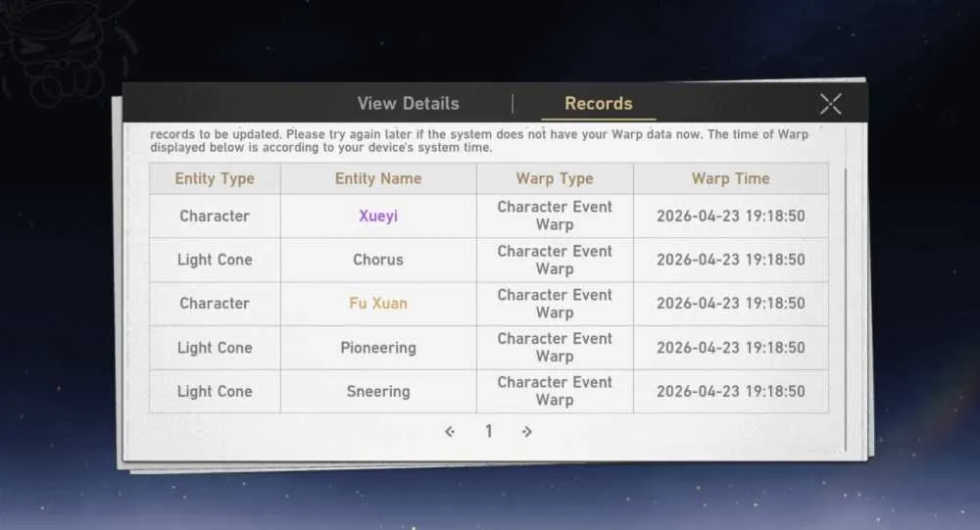This screenshot has height=530, width=980.
Task: Click the Warp Time column header
Action: [x=731, y=178]
